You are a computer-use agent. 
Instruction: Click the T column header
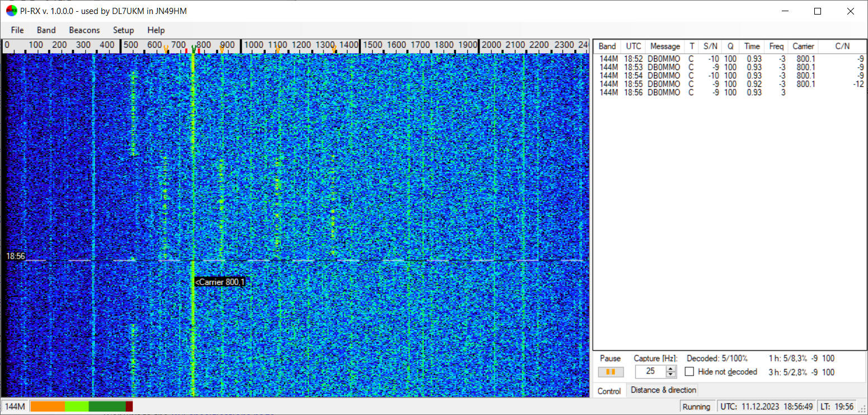pos(691,46)
